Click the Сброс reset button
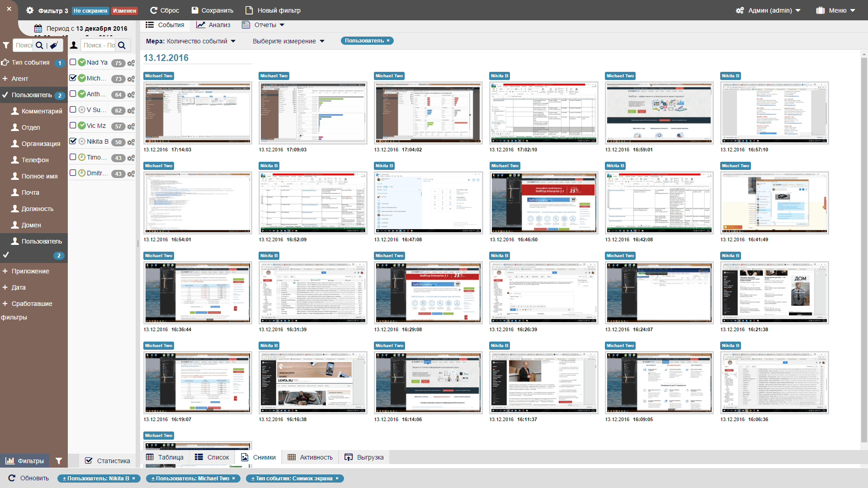Viewport: 868px width, 488px height. 165,10
